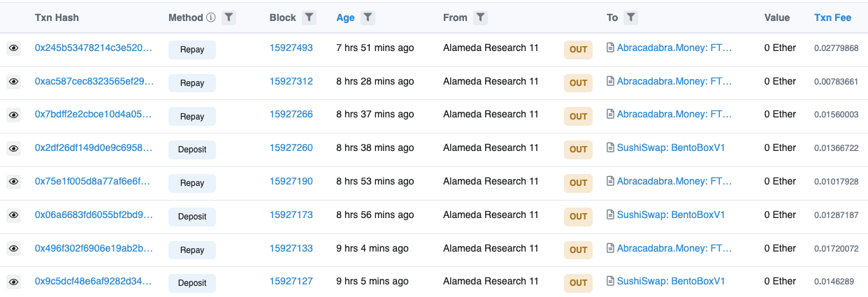Click eye icon for transaction 0x496f302f6906e19ab2b
Image resolution: width=868 pixels, height=297 pixels.
point(13,249)
